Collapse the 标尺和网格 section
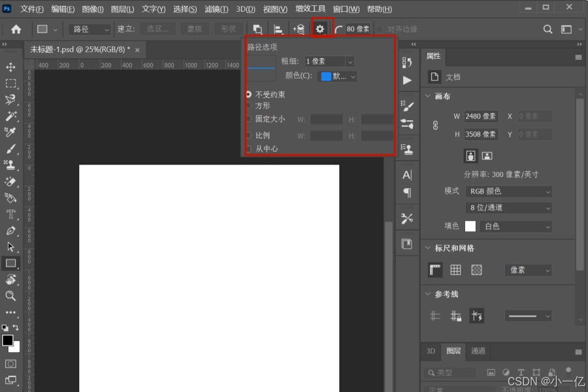The height and width of the screenshot is (392, 588). point(428,248)
